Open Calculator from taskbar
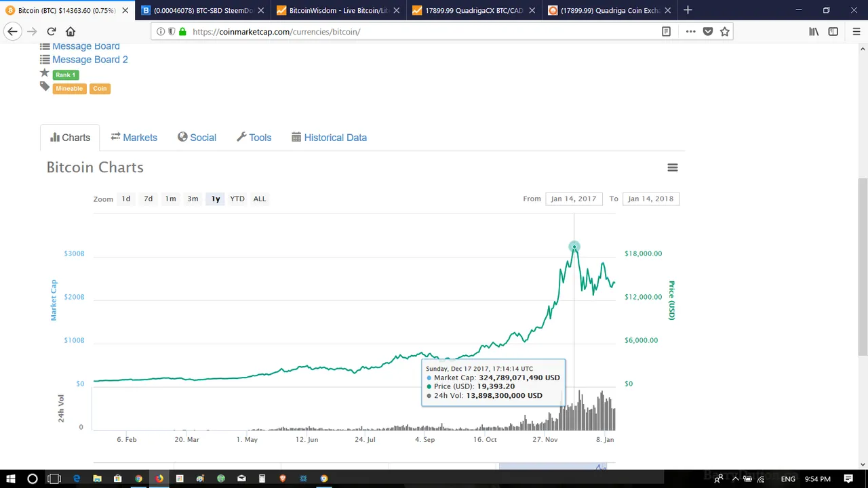This screenshot has height=488, width=868. tap(262, 479)
